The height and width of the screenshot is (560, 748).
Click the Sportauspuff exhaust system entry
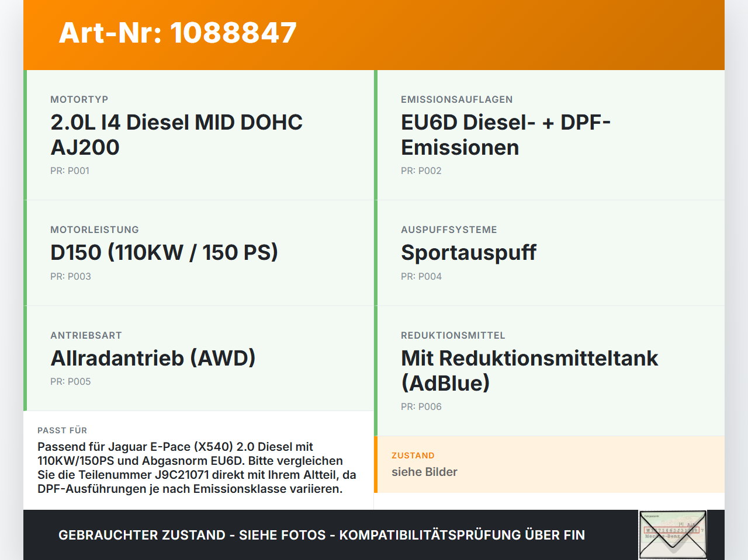tap(469, 252)
